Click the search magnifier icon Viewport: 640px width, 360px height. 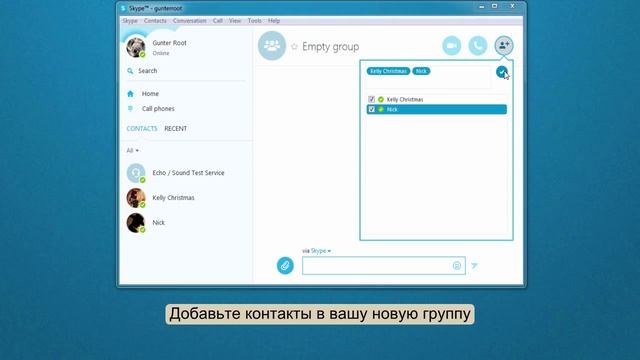pyautogui.click(x=130, y=71)
